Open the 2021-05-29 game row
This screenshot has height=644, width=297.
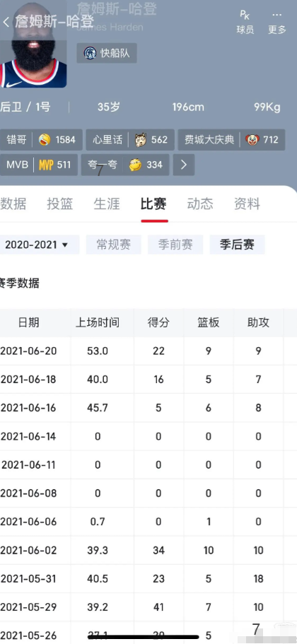[x=148, y=607]
